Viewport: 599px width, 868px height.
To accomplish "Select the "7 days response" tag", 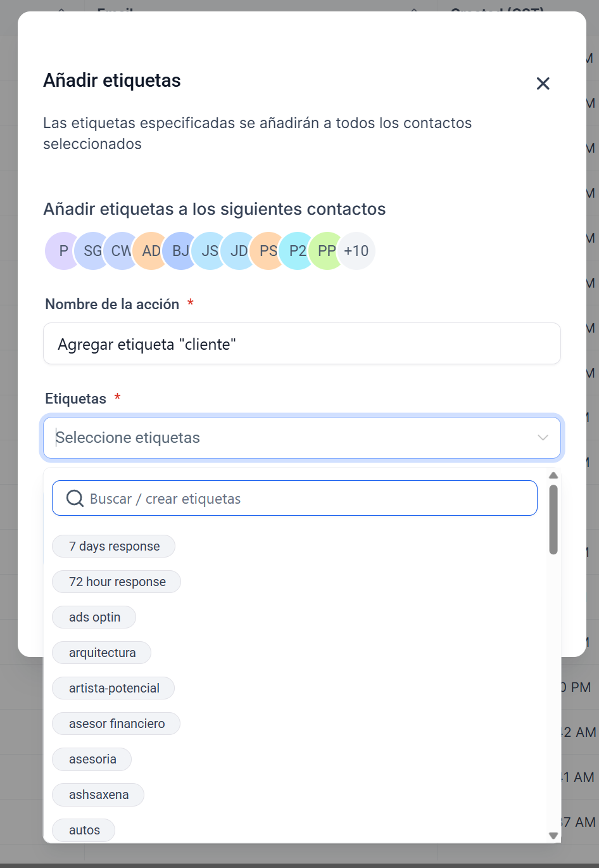I will [114, 546].
